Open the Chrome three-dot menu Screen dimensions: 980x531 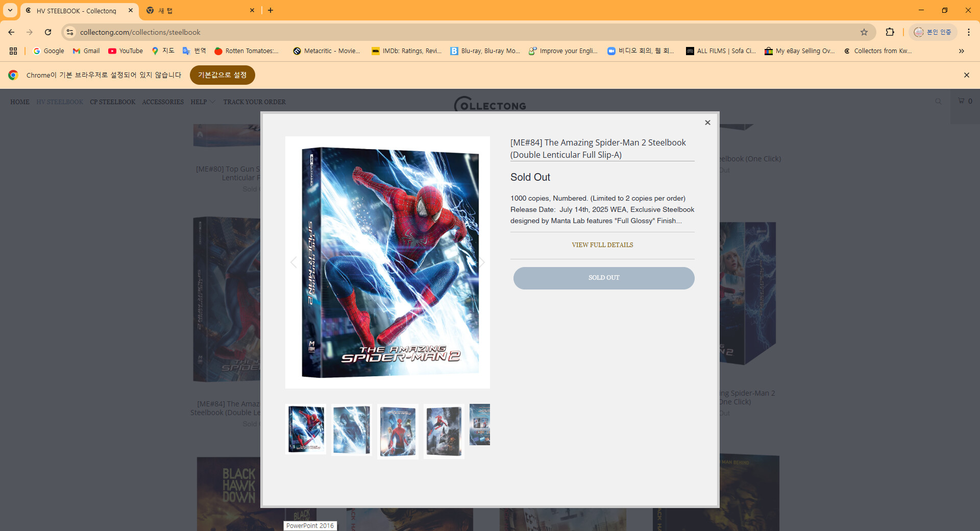969,32
